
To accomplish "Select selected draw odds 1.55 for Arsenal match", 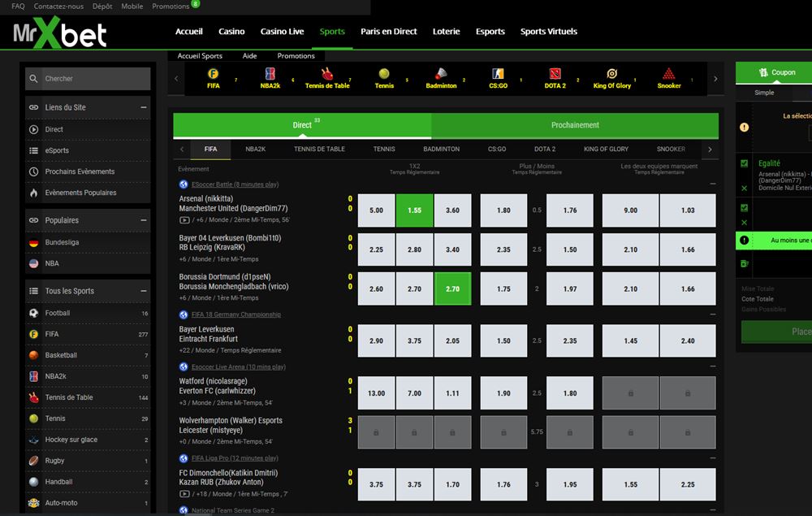I will [414, 210].
